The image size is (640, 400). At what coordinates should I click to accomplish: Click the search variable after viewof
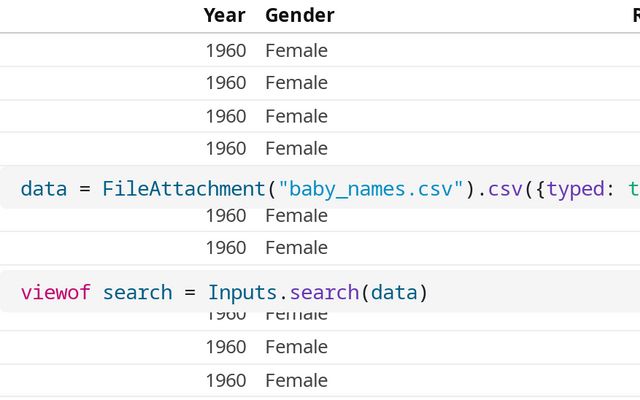click(x=137, y=293)
